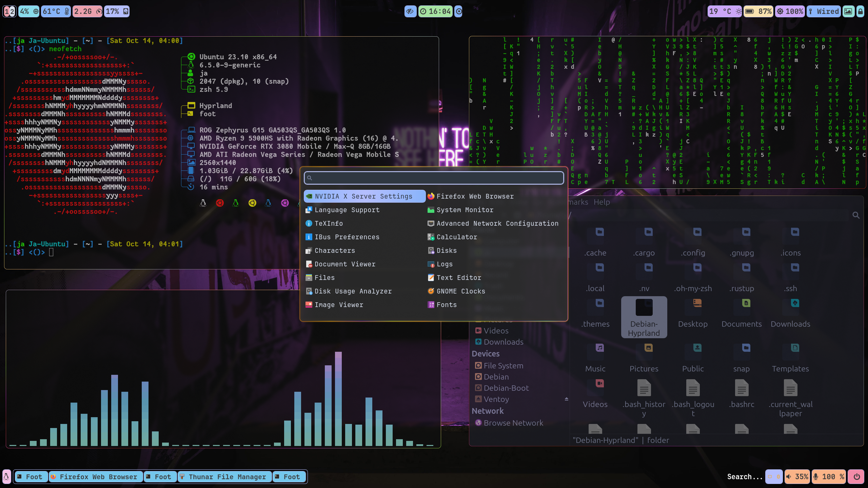The width and height of the screenshot is (868, 488).
Task: Click the 100% brightness module
Action: click(790, 12)
